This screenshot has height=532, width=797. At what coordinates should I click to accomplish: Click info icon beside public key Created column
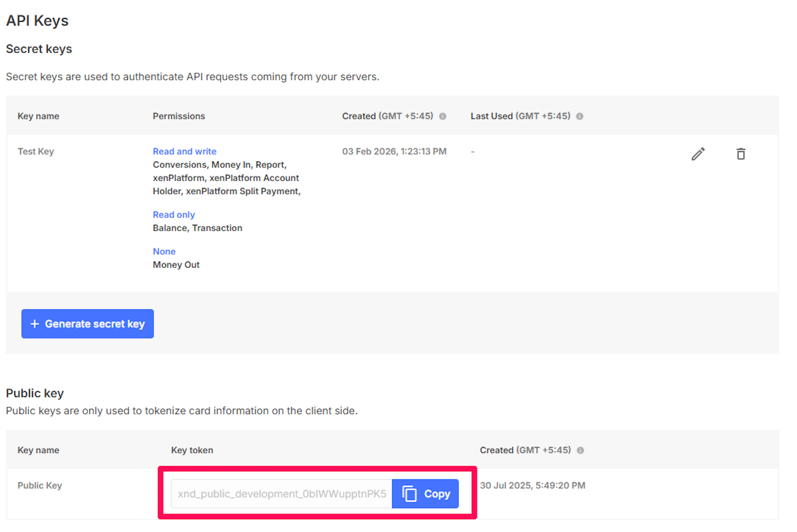coord(580,450)
